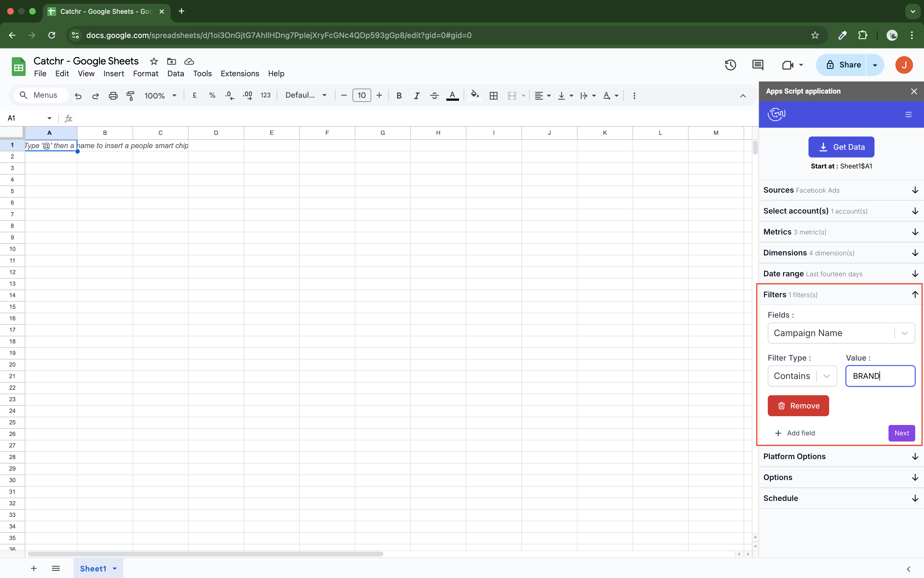Click the Print icon
This screenshot has width=924, height=578.
(113, 96)
